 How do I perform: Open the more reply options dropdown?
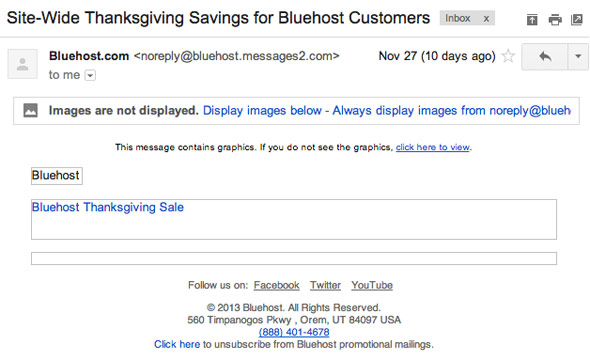[578, 56]
